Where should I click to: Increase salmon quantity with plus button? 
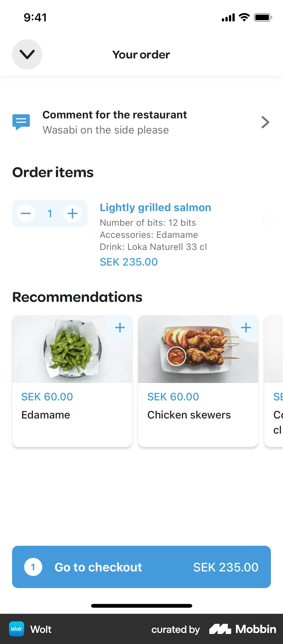click(x=72, y=214)
